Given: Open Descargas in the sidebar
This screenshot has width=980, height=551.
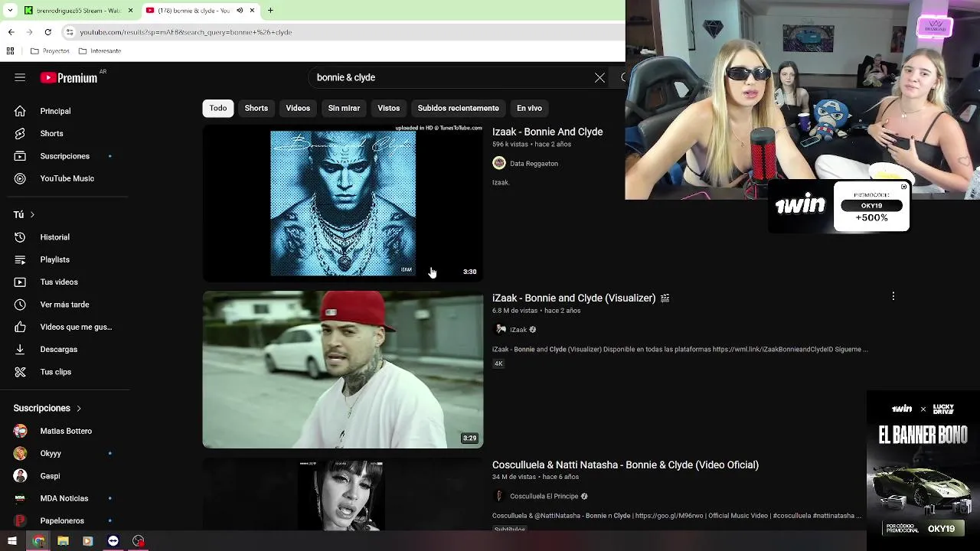Looking at the screenshot, I should (x=58, y=349).
